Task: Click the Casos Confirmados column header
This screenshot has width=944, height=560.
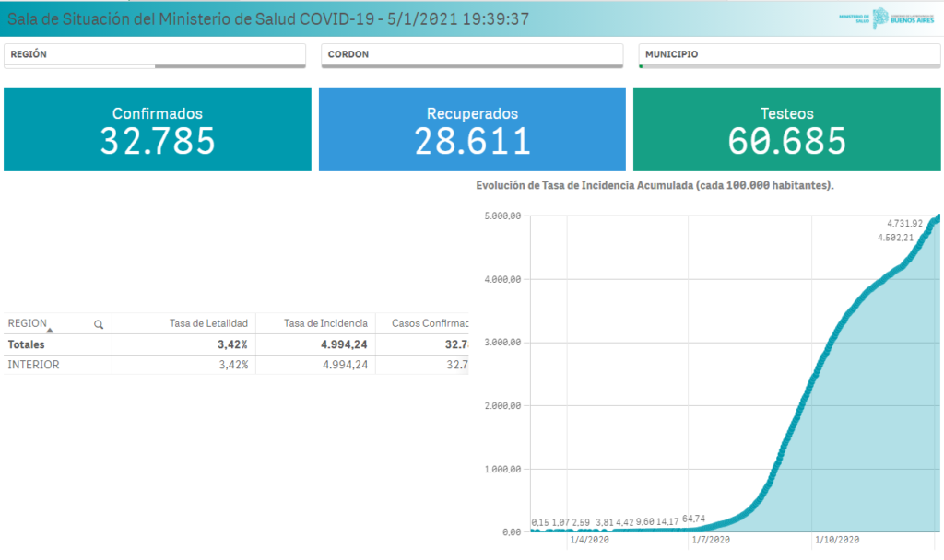Action: [430, 323]
